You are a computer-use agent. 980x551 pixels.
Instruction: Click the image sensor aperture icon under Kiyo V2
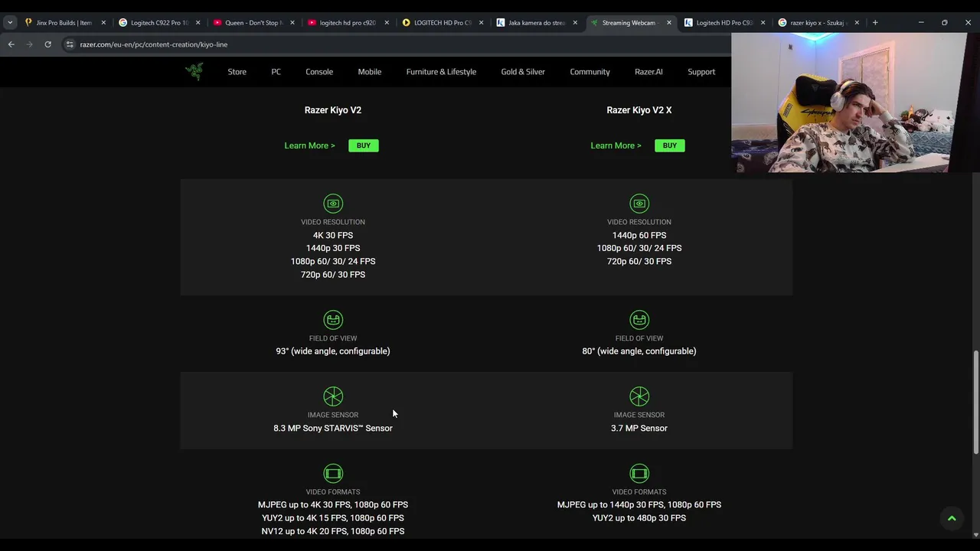[x=333, y=396]
